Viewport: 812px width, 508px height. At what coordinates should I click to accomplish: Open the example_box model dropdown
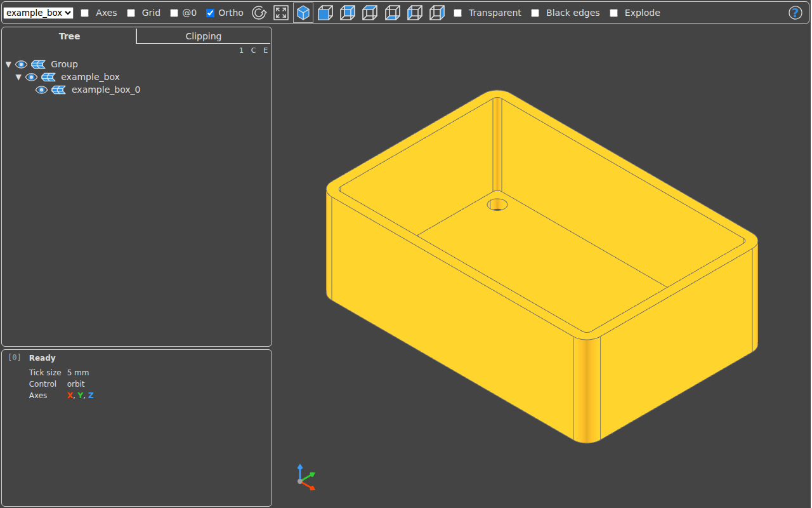(38, 13)
